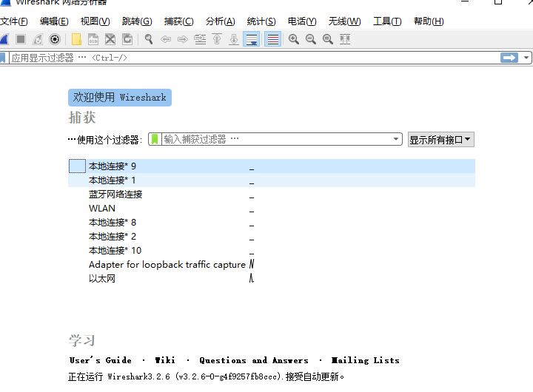Open the User's Guide link
The width and height of the screenshot is (533, 392).
pos(100,360)
